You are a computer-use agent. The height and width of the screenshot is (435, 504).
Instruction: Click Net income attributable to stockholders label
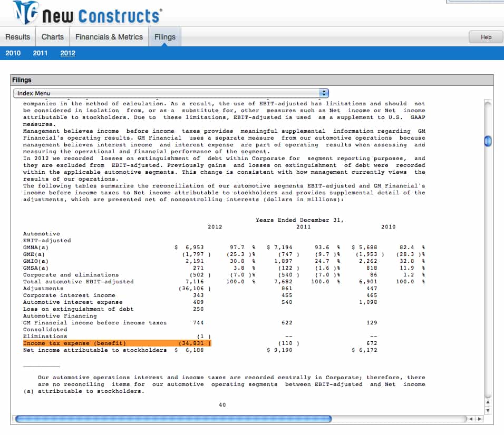click(95, 350)
